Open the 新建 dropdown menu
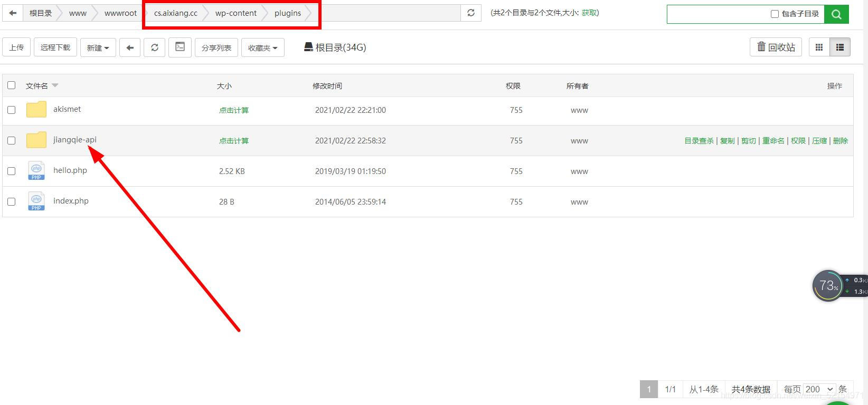This screenshot has width=868, height=405. [98, 47]
